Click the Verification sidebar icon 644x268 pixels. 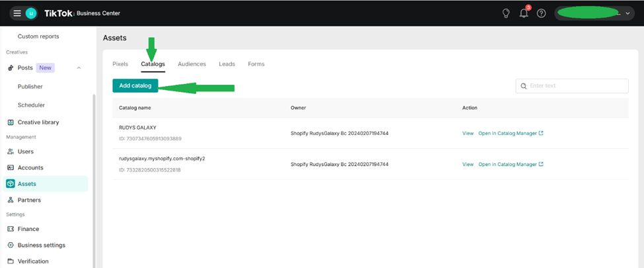click(11, 261)
